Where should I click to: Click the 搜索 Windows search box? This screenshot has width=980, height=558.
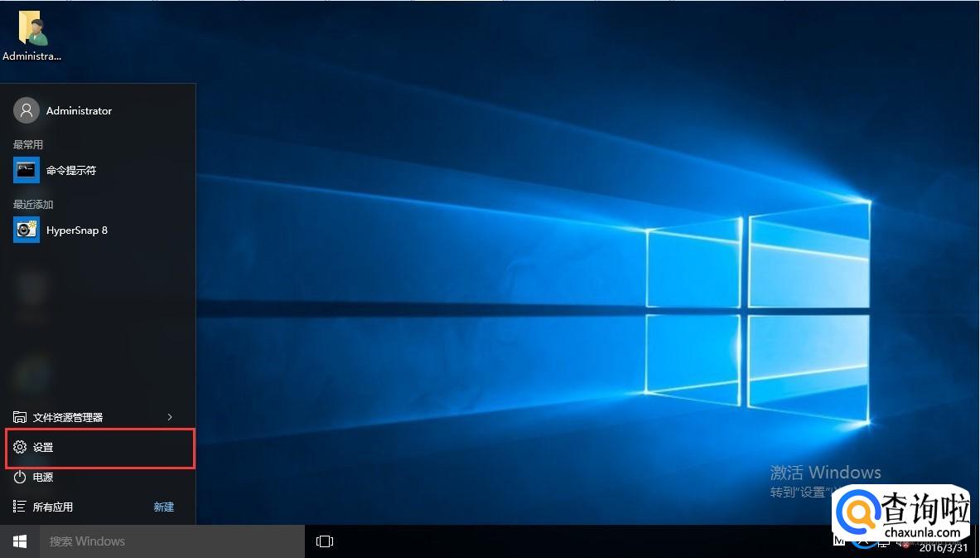pos(172,541)
